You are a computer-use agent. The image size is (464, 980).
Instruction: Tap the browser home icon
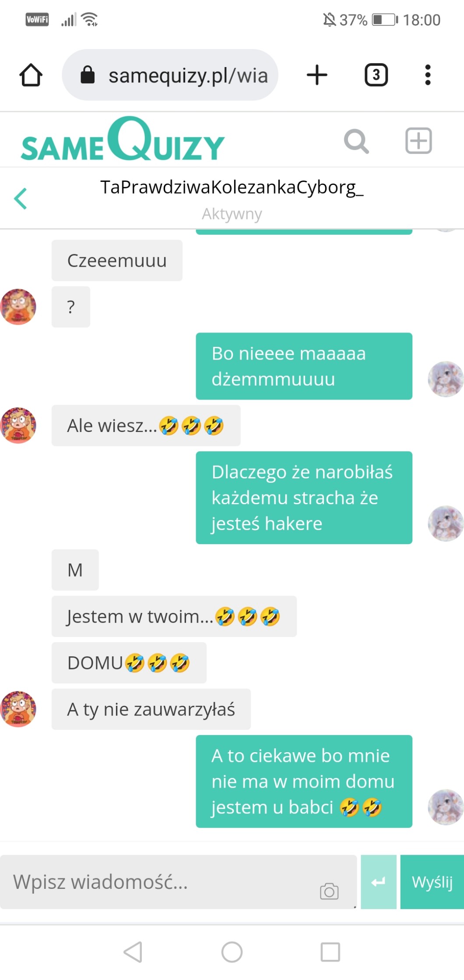(x=31, y=75)
